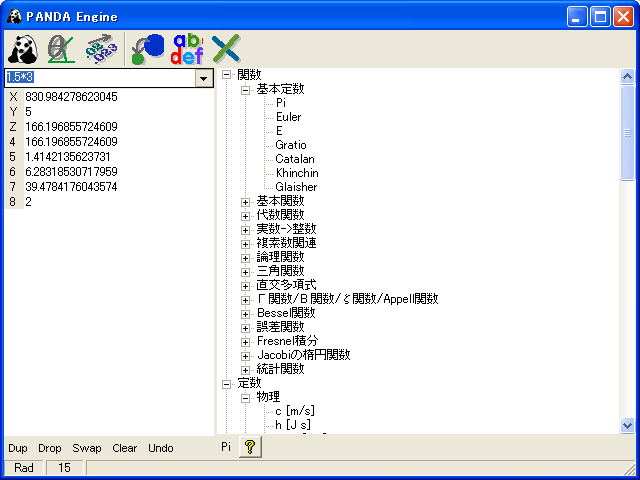Expand the 誤差関数 tree node
Image resolution: width=640 pixels, height=480 pixels.
click(x=245, y=328)
